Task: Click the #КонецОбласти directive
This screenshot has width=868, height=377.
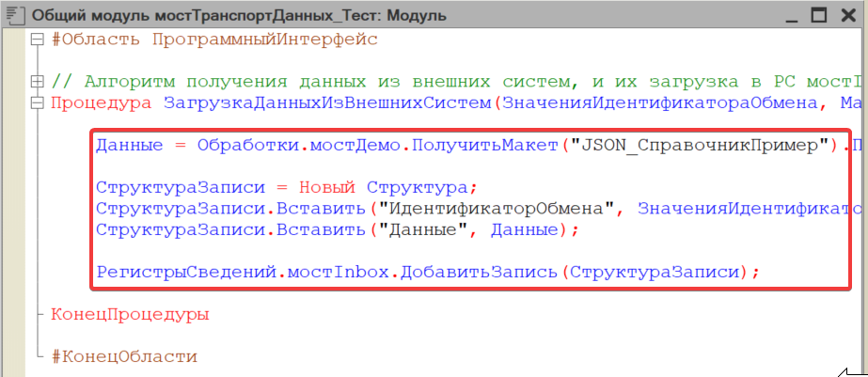Action: [124, 356]
